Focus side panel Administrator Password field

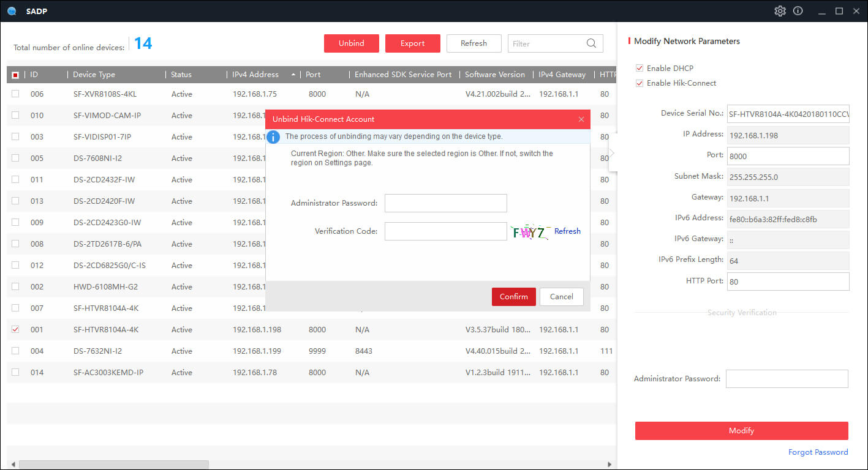point(787,379)
